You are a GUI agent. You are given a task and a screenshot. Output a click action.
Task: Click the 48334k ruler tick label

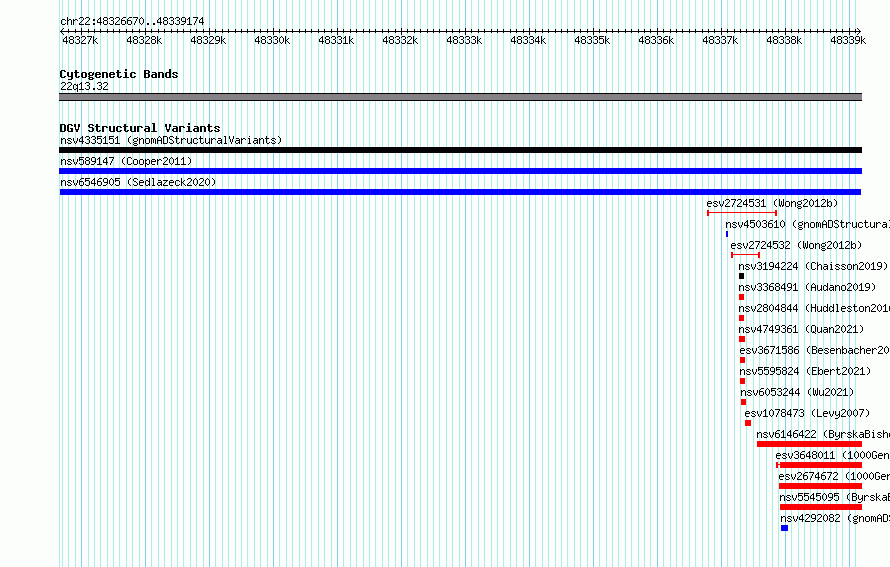(x=528, y=40)
